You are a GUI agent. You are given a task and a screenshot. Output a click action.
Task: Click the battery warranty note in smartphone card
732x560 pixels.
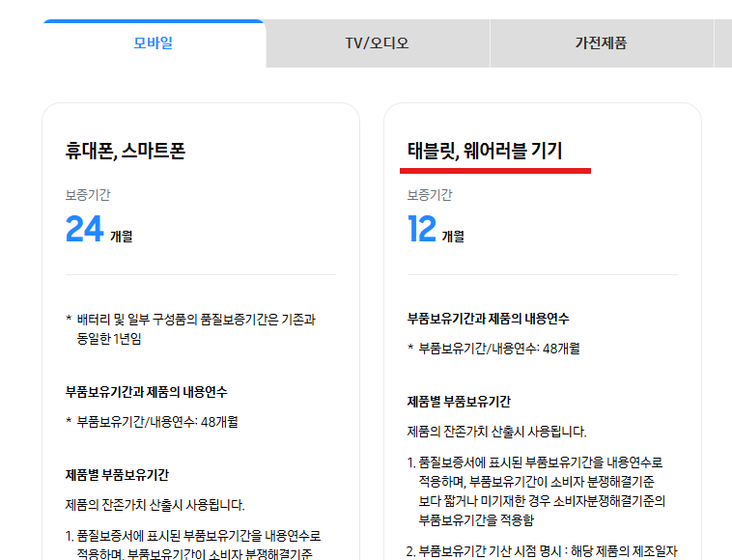[196, 328]
